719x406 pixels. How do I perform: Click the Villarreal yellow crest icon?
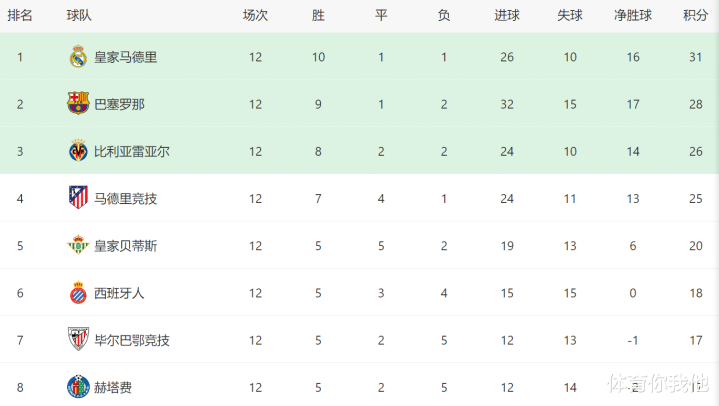(78, 151)
